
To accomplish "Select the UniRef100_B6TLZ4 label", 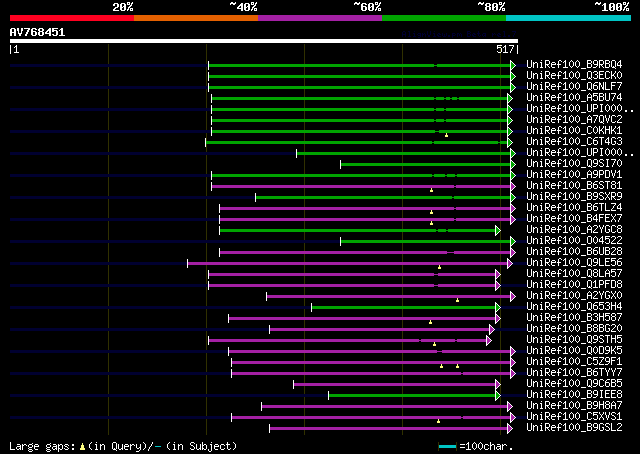I will pyautogui.click(x=574, y=208).
